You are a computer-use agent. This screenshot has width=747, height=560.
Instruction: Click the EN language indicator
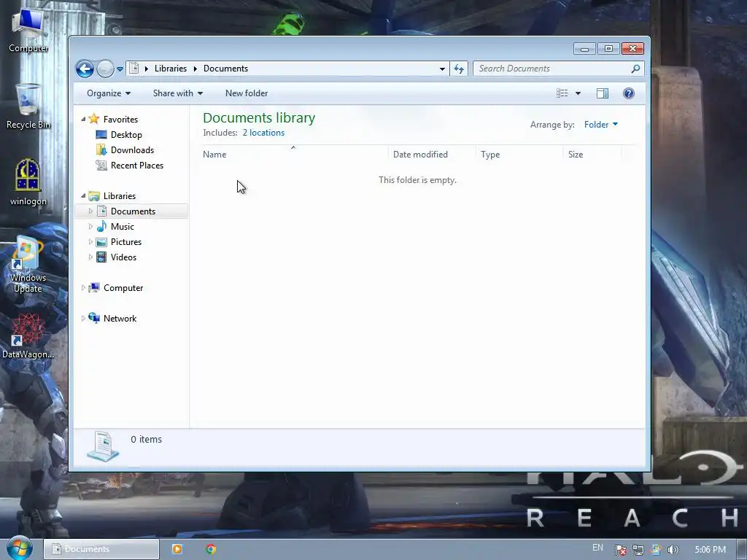[x=597, y=548]
